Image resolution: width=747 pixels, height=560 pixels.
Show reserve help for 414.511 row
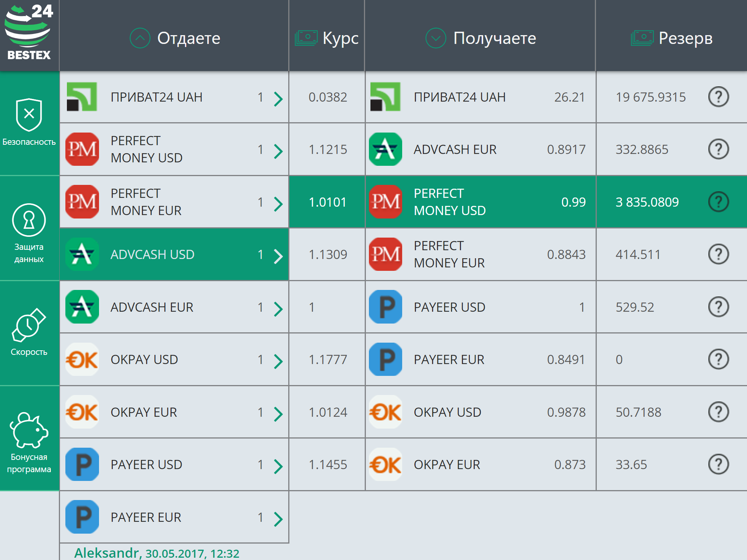coord(719,254)
